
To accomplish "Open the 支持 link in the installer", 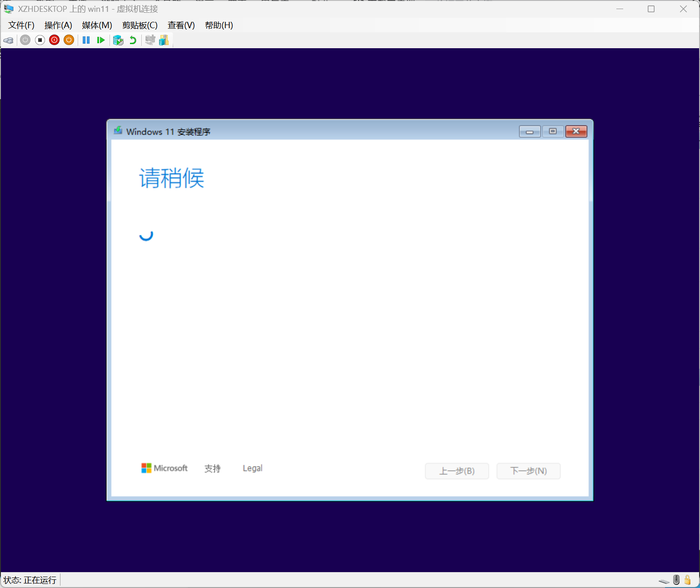I will pos(212,468).
